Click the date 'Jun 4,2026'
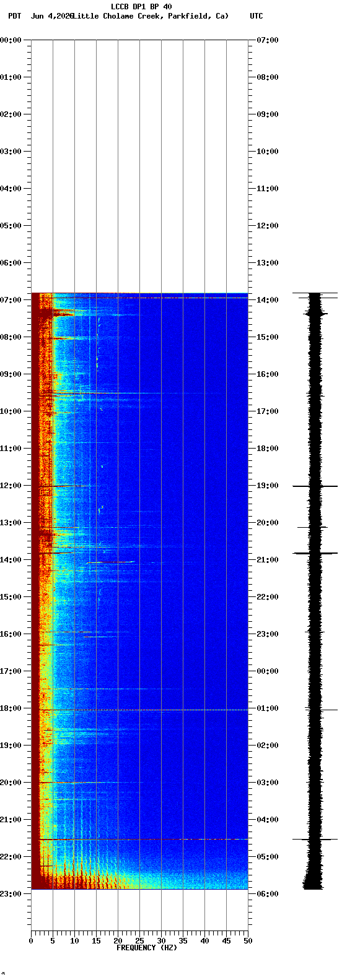The height and width of the screenshot is (980, 342). (x=52, y=16)
